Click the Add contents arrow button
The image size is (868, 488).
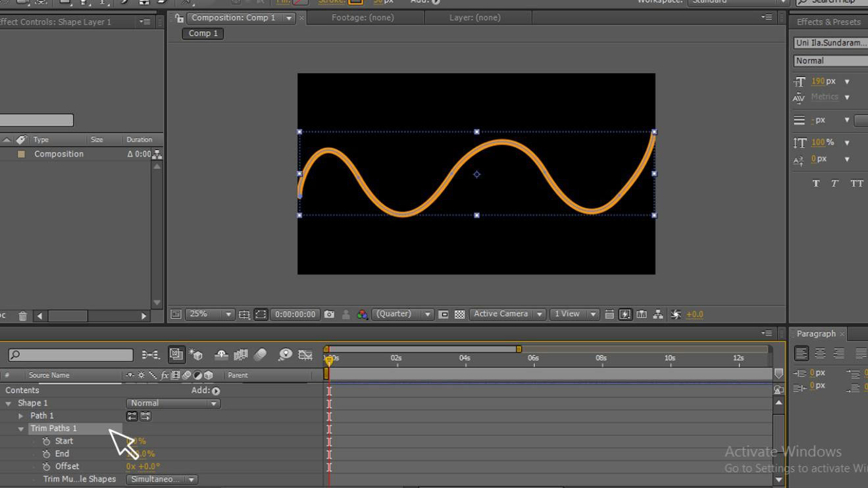[x=216, y=391]
